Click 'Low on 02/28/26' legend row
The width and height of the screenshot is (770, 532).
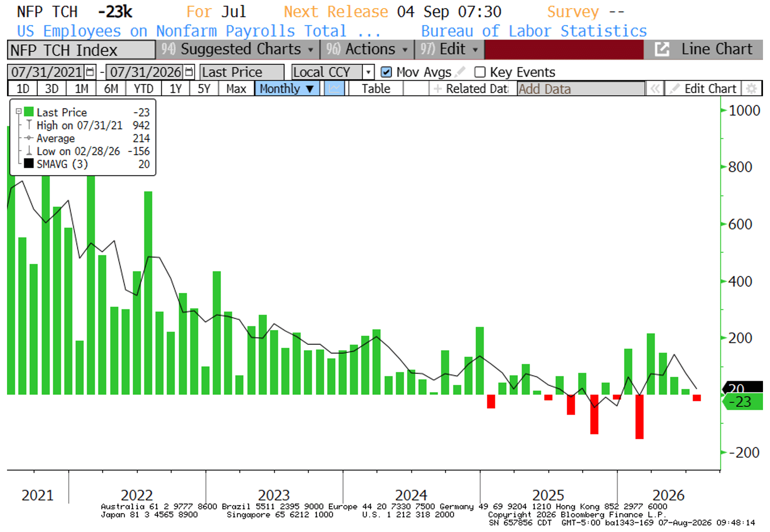click(x=93, y=151)
